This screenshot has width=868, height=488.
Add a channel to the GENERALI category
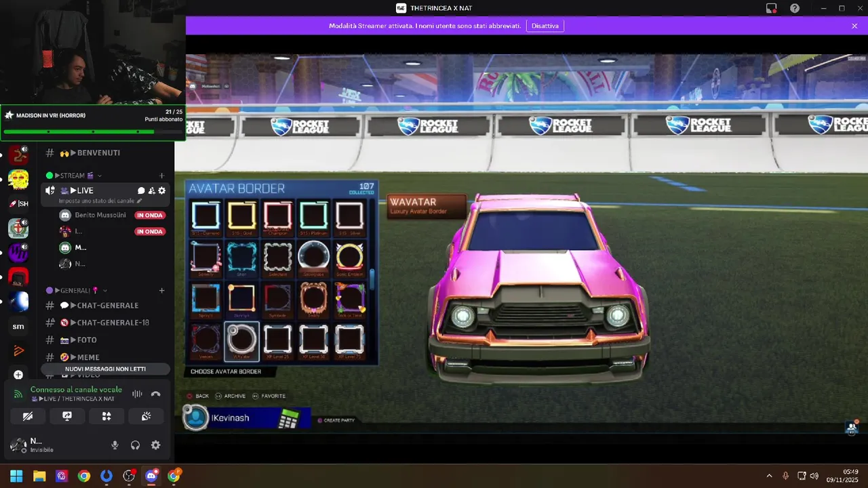point(161,290)
